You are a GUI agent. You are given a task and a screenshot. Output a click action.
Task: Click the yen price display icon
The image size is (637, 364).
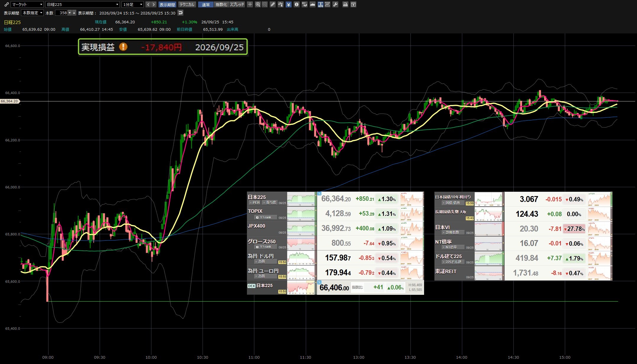tap(288, 4)
